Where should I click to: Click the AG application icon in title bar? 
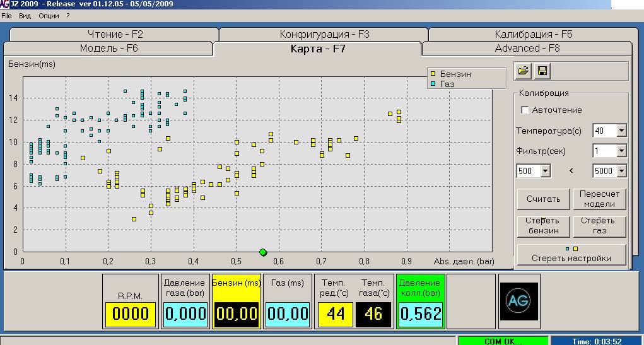pyautogui.click(x=5, y=4)
